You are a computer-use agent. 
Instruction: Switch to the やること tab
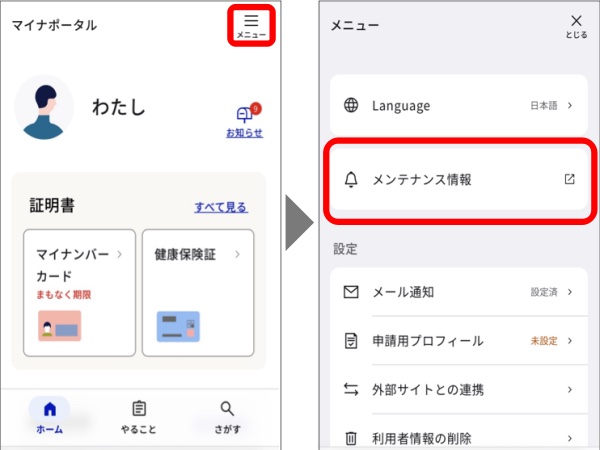(x=139, y=417)
